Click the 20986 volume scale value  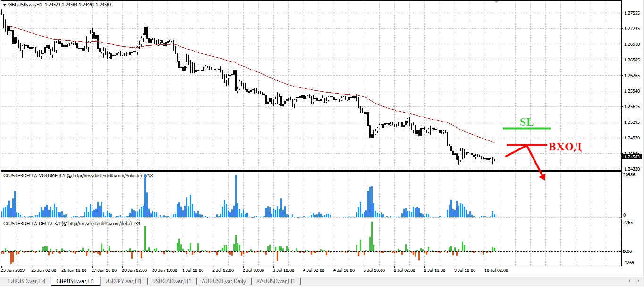pyautogui.click(x=630, y=175)
